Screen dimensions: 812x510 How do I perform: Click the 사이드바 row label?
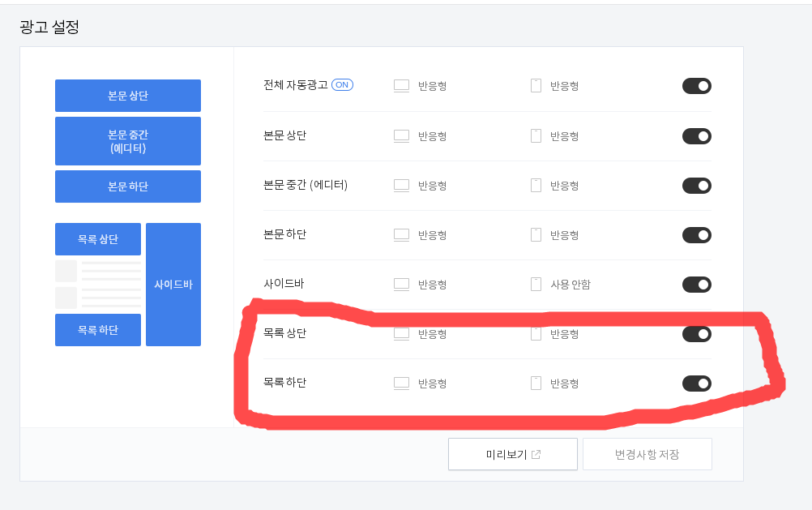[x=284, y=284]
